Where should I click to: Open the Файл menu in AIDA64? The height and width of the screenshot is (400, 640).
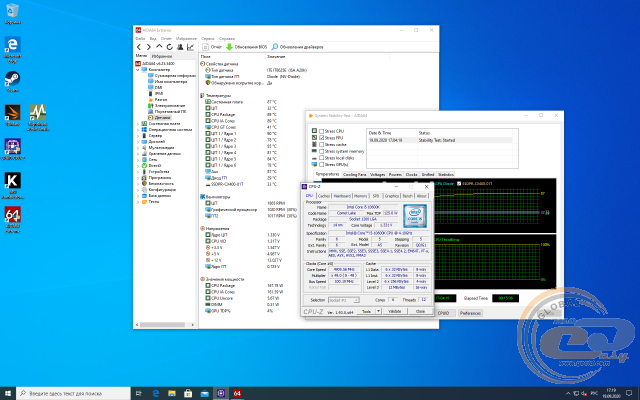[140, 38]
